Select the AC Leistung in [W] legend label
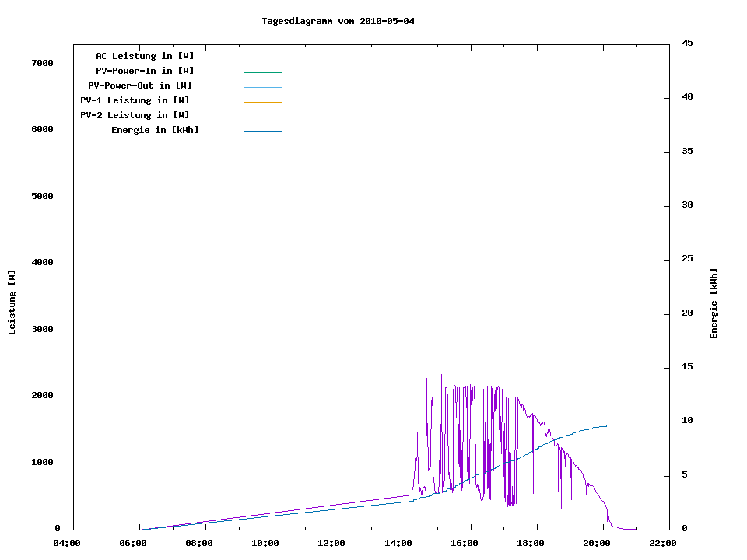The width and height of the screenshot is (747, 560). (x=145, y=56)
